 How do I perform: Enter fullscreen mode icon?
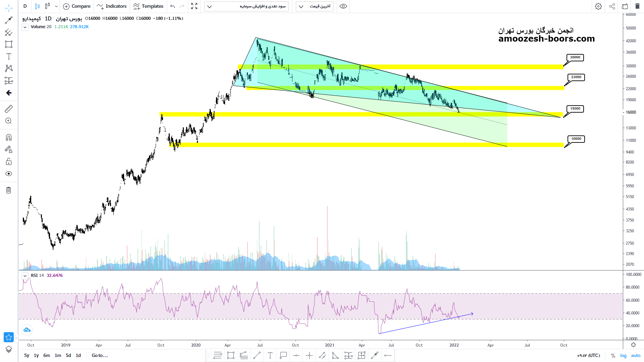[x=194, y=6]
